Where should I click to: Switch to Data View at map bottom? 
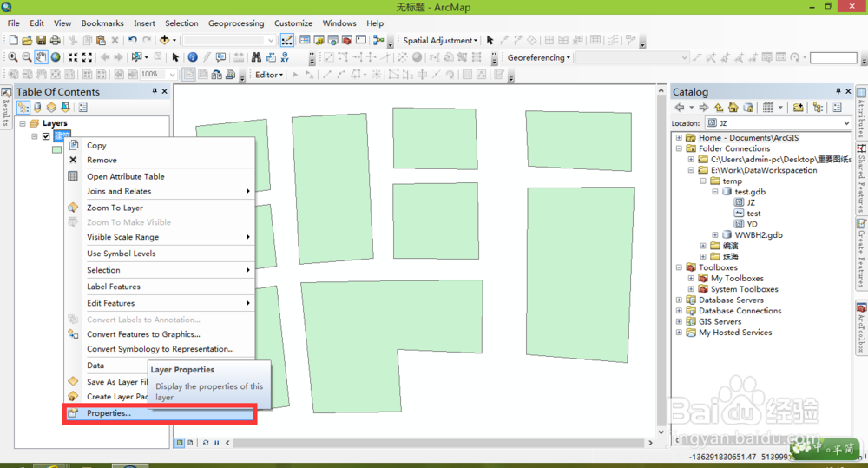pyautogui.click(x=180, y=443)
